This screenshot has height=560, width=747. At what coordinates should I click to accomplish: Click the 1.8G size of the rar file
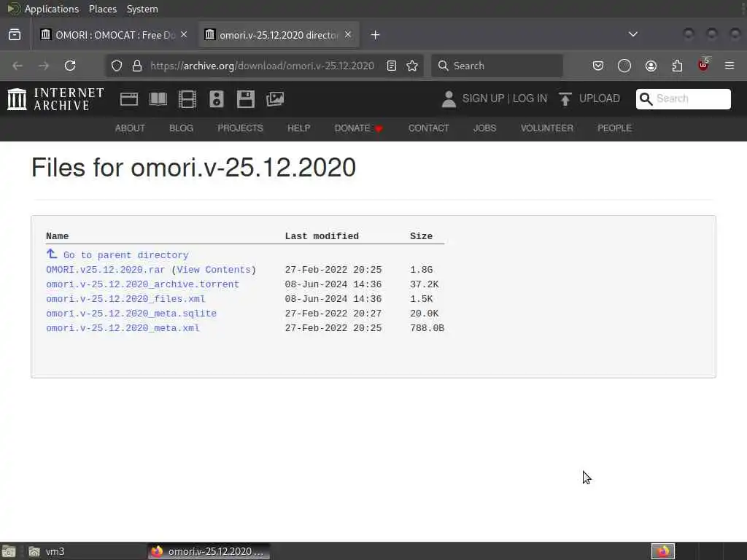421,270
